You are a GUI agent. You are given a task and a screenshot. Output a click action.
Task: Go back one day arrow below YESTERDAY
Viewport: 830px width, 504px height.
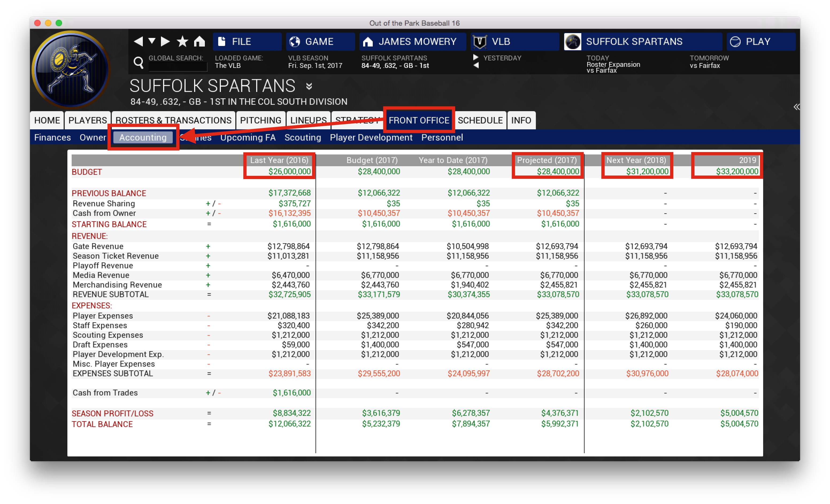coord(476,65)
